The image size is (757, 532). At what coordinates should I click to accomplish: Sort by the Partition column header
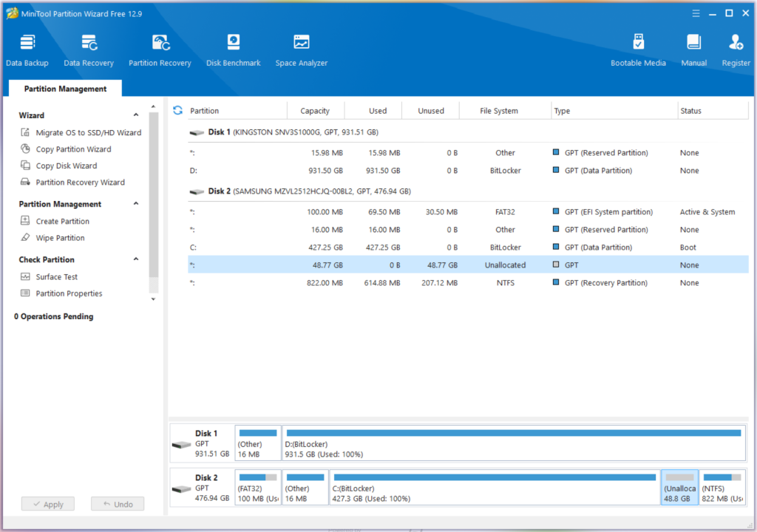[237, 111]
